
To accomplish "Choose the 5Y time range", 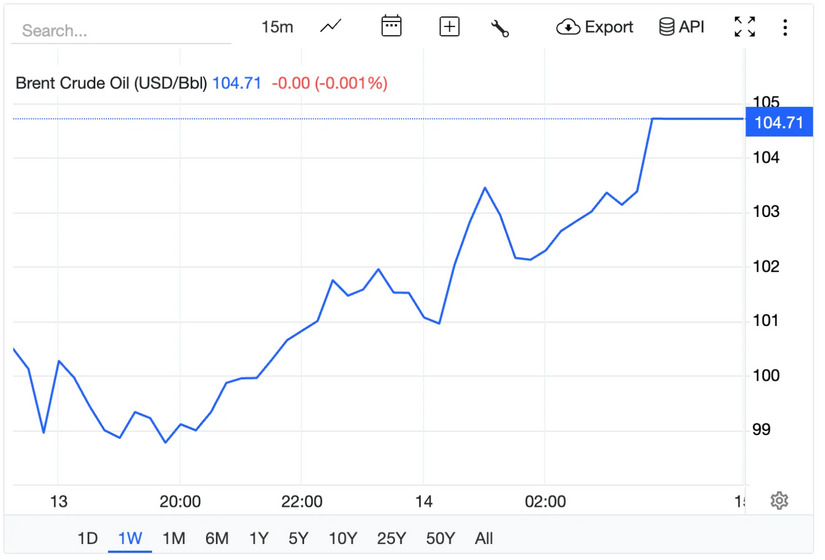I will point(298,538).
